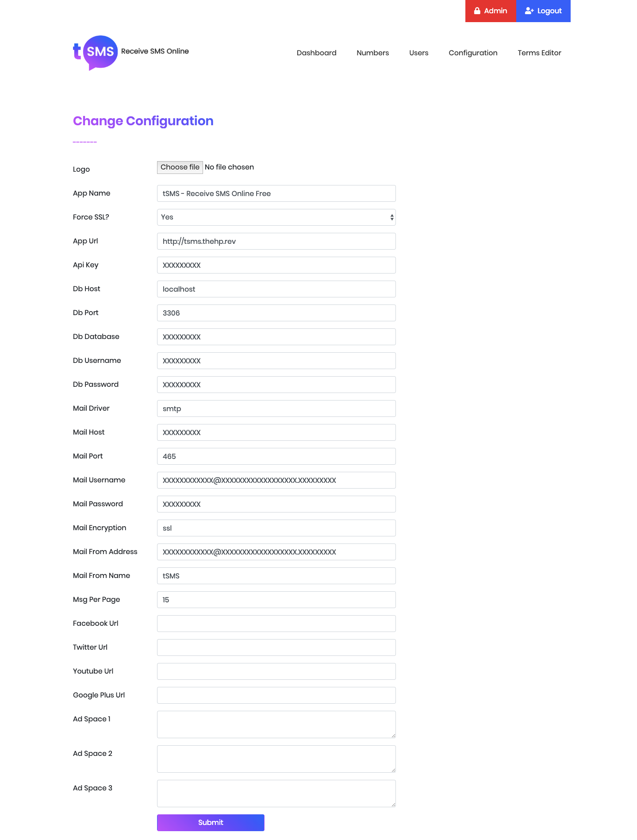Open the Configuration tab
The image size is (637, 840).
click(x=473, y=53)
